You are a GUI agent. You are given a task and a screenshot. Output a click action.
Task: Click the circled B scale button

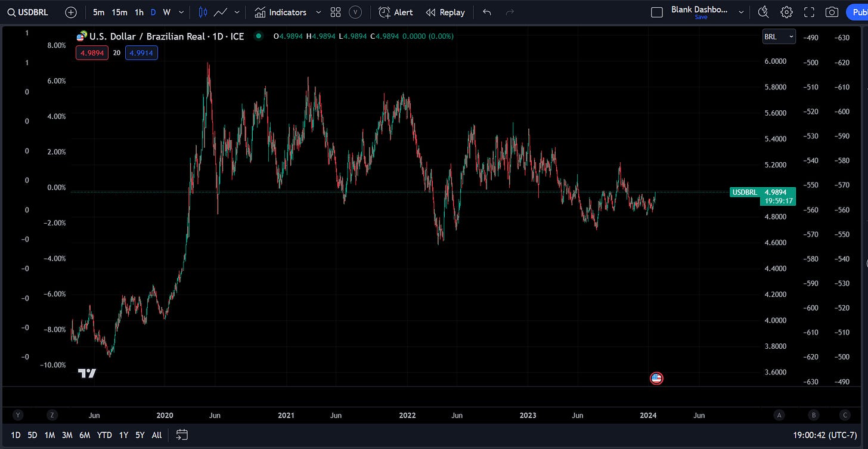click(x=814, y=415)
